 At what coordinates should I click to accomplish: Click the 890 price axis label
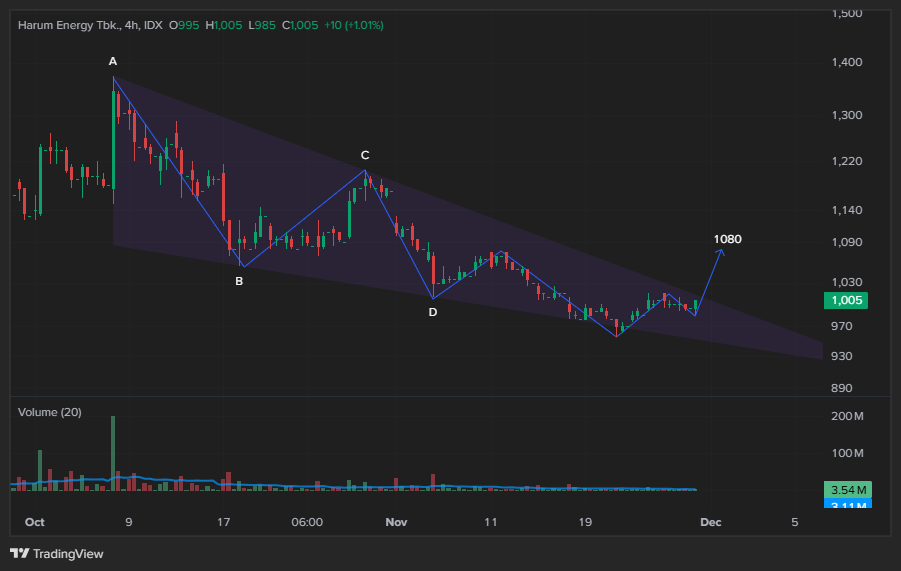842,388
